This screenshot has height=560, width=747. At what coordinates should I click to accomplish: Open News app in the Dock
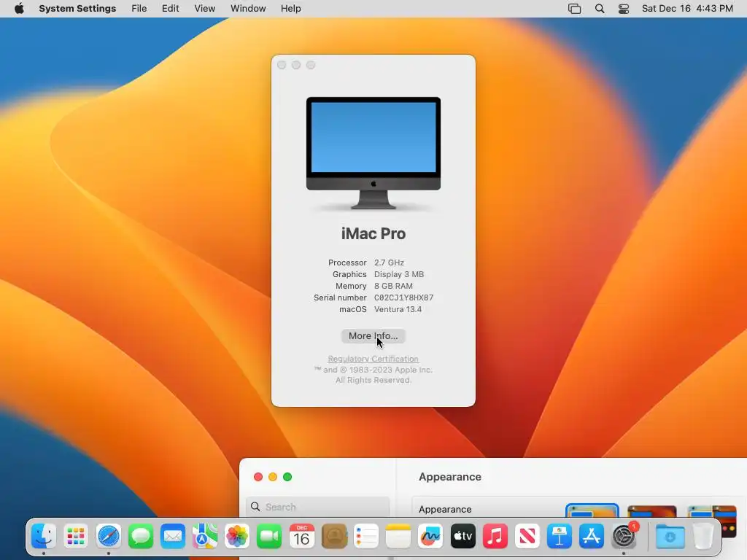click(x=527, y=536)
